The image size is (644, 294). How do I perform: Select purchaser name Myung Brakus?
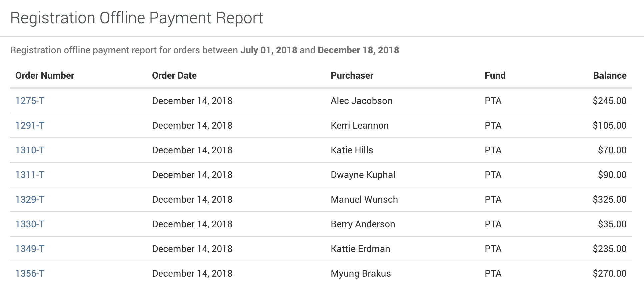pos(361,273)
